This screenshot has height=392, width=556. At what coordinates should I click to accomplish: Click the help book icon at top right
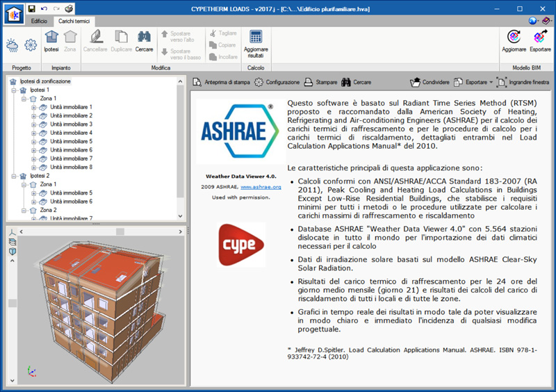click(x=546, y=22)
